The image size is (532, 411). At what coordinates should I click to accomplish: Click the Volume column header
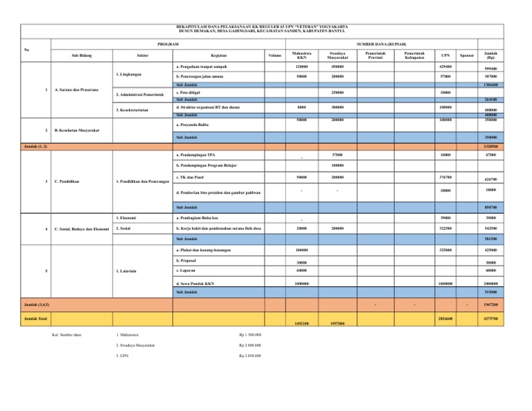point(275,55)
